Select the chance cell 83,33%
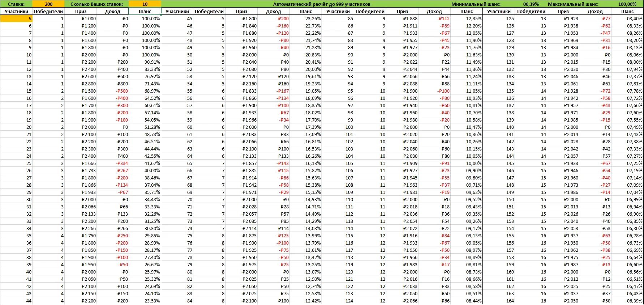 tap(145, 69)
